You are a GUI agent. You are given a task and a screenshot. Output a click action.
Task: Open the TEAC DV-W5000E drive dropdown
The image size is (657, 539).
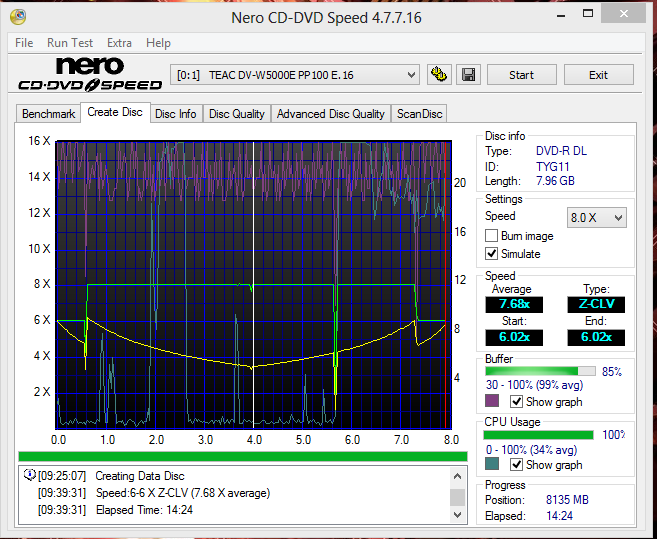tap(295, 75)
